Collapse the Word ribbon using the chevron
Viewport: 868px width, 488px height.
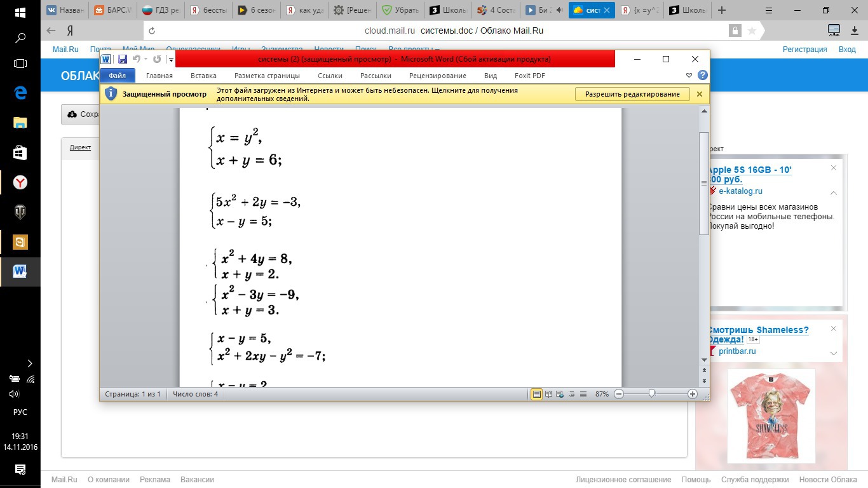coord(689,76)
